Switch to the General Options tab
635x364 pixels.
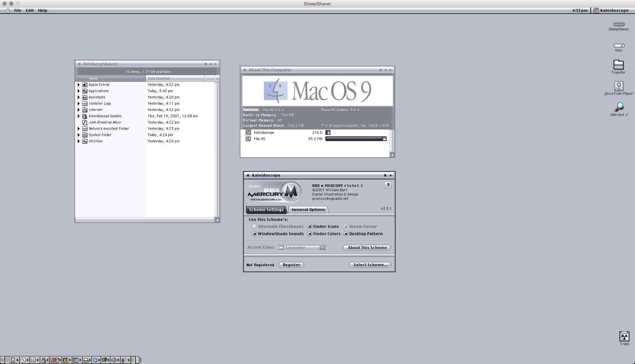(308, 210)
